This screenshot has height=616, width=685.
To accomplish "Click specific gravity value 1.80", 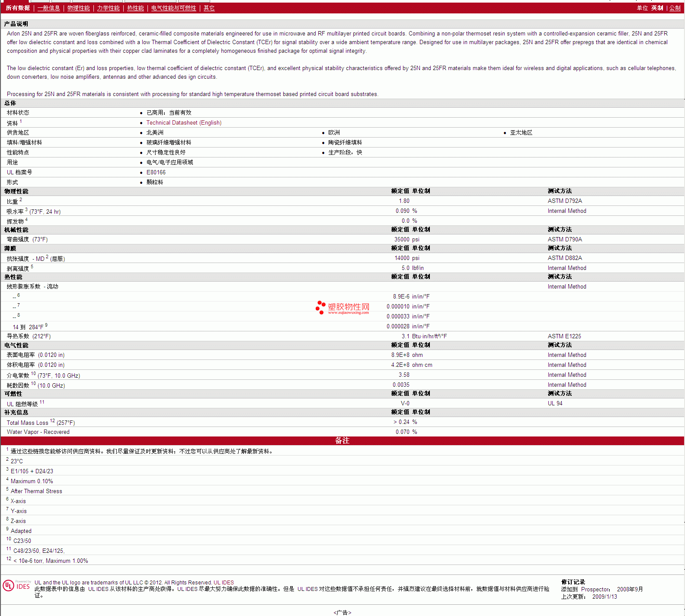I will [x=404, y=201].
